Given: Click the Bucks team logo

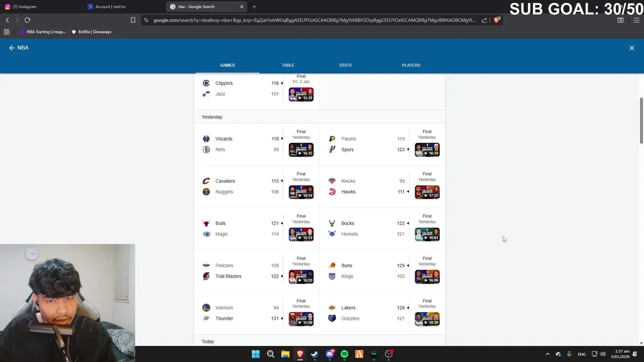Looking at the screenshot, I should pos(332,223).
